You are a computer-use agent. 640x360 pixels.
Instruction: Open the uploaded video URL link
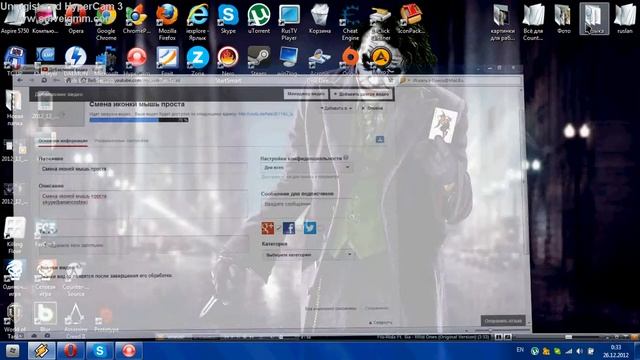pos(266,114)
